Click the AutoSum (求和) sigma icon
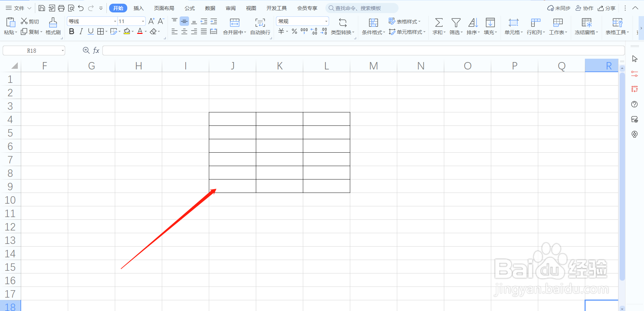644x311 pixels. point(439,22)
